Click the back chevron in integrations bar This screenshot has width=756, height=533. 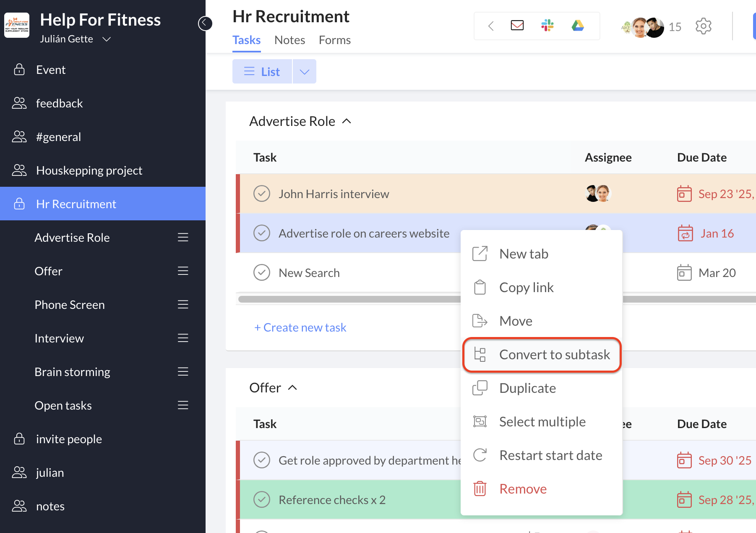pyautogui.click(x=490, y=26)
